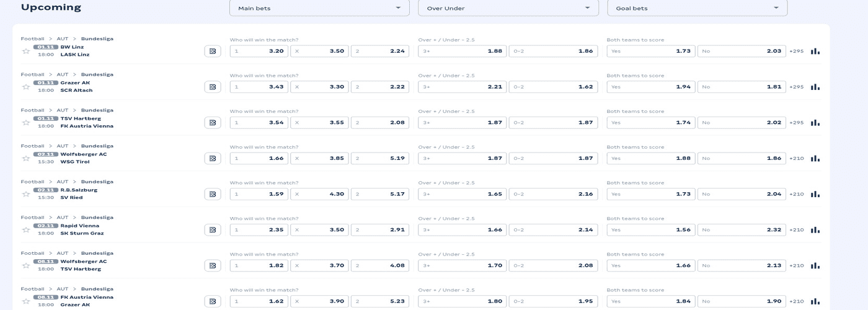Viewport: 868px width, 310px height.
Task: View stats chart for TSV Hartberg vs Austria Vienna
Action: coord(815,123)
